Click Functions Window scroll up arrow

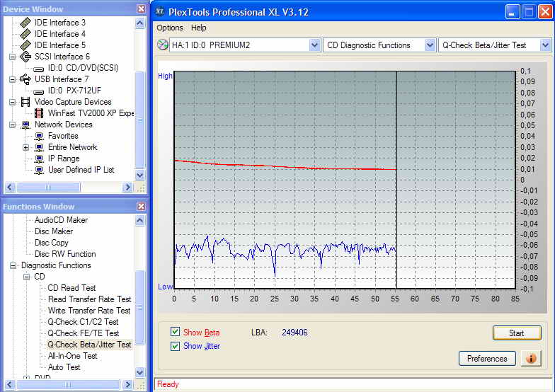pos(140,221)
